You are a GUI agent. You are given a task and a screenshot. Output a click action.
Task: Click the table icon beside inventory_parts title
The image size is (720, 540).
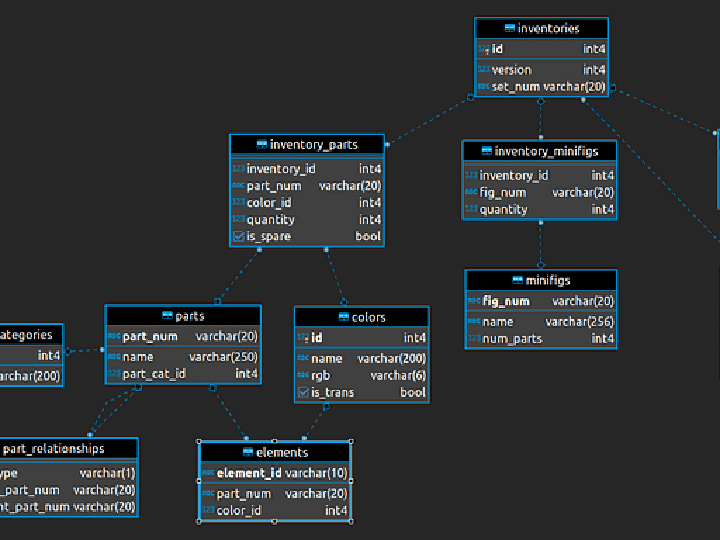(262, 145)
